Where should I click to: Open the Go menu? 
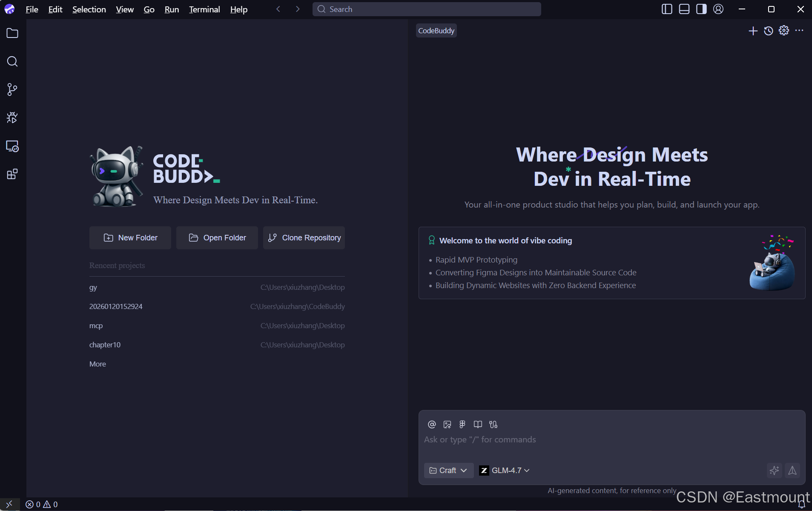[149, 9]
